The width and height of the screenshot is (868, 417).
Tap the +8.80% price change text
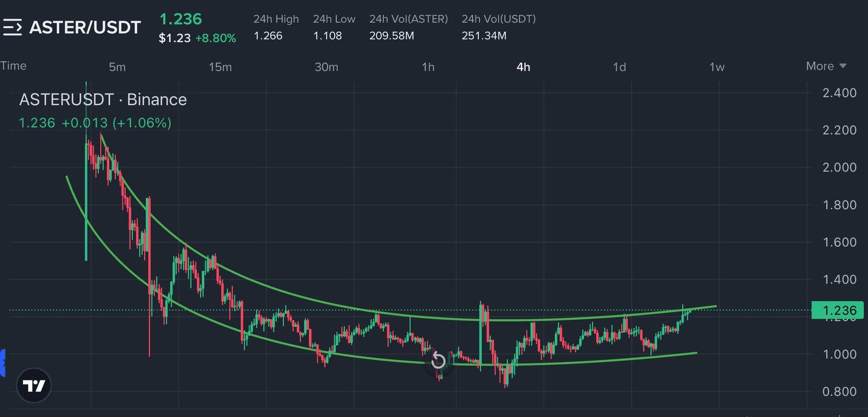click(215, 39)
